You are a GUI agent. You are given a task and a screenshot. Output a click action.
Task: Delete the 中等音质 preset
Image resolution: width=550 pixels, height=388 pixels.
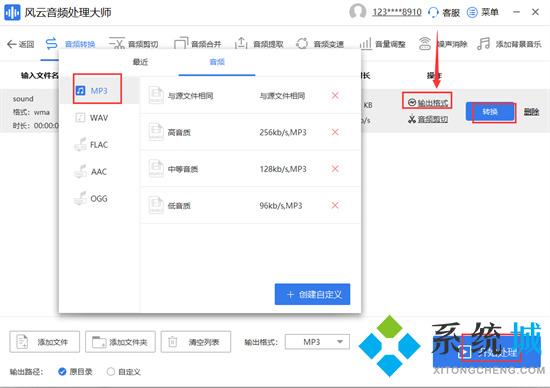(x=335, y=169)
